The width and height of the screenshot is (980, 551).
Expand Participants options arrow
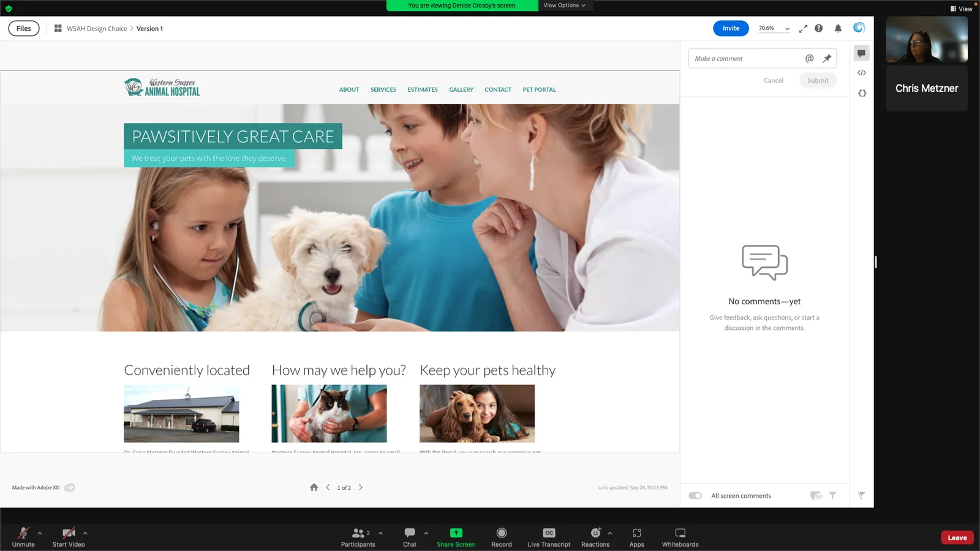[381, 533]
